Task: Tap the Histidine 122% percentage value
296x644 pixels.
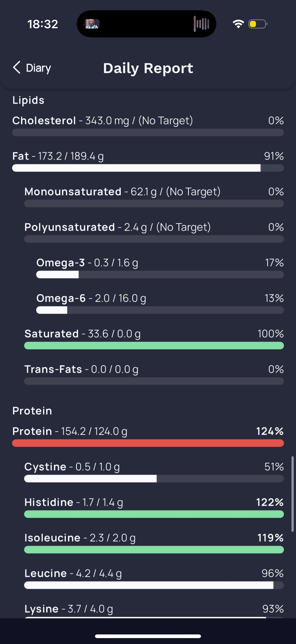Action: tap(270, 502)
